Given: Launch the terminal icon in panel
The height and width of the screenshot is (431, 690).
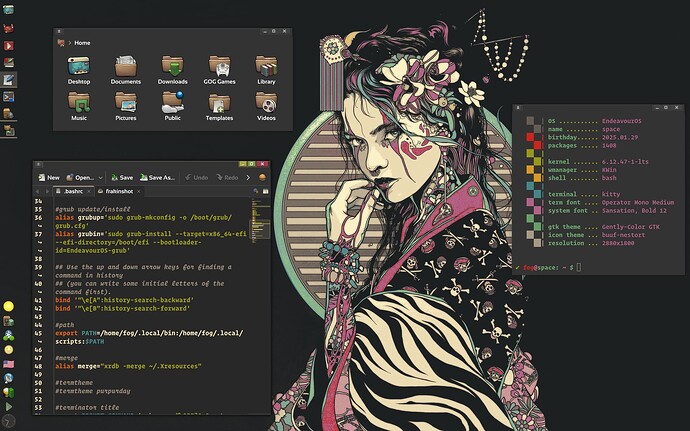Looking at the screenshot, I should point(8,97).
